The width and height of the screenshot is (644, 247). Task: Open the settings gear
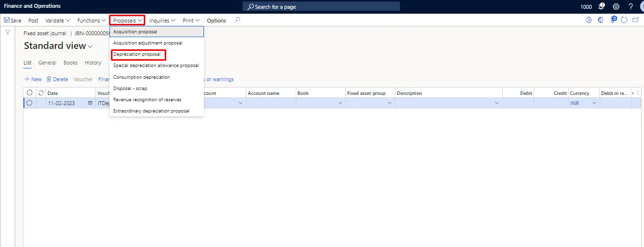coord(616,6)
